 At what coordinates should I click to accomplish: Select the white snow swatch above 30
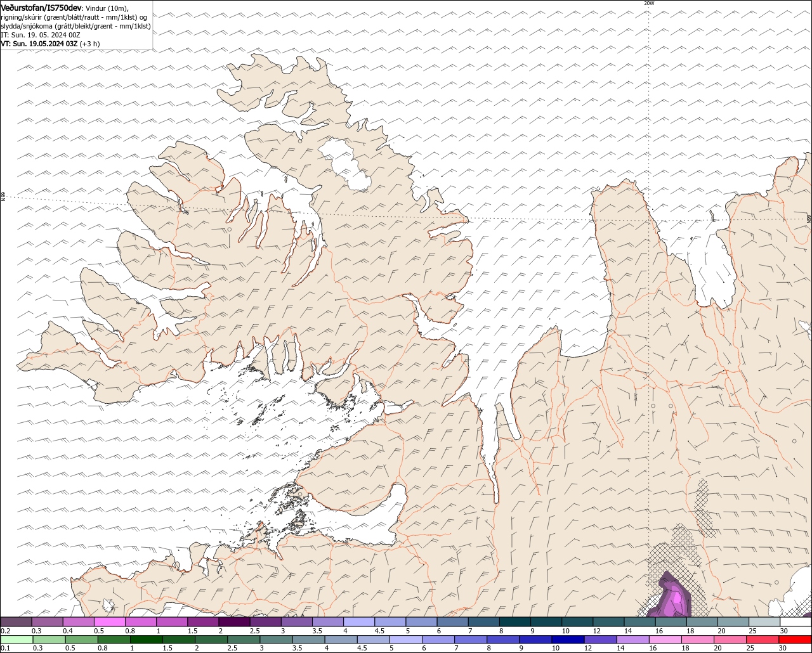pyautogui.click(x=796, y=621)
